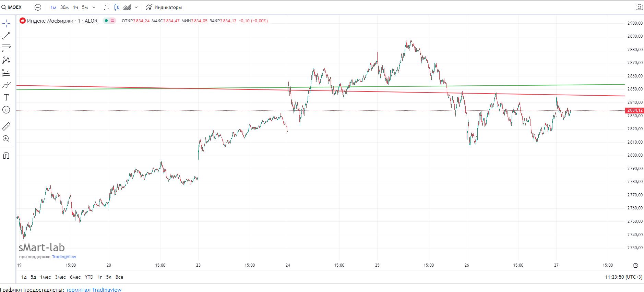
Task: Select the XABCD pattern tool
Action: 6,60
